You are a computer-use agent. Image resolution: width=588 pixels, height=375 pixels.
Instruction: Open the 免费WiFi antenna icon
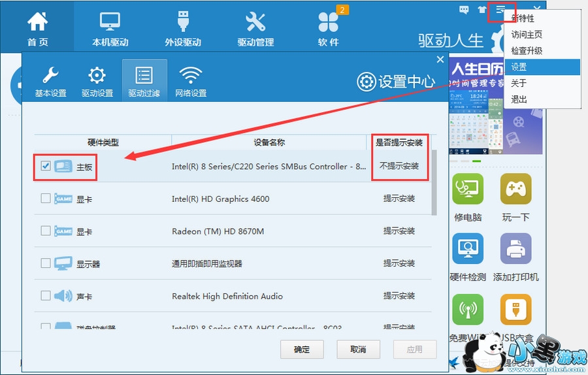(468, 310)
